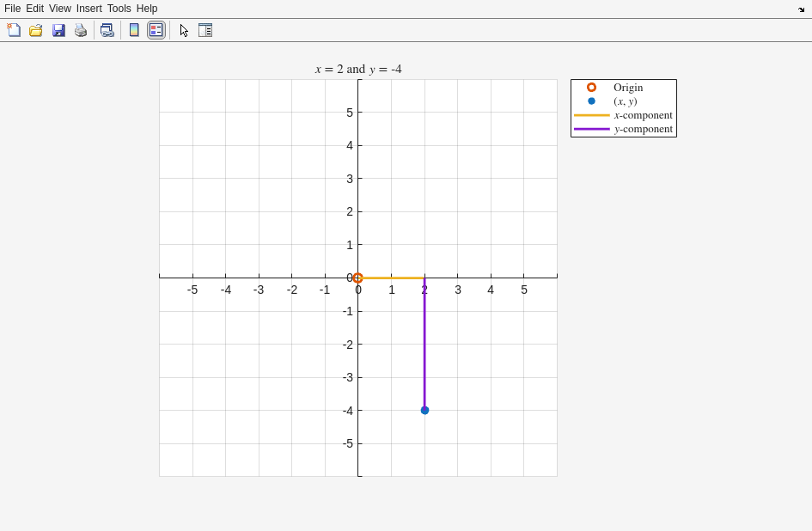Click the orange horizontal x-component line on plot

pos(394,278)
